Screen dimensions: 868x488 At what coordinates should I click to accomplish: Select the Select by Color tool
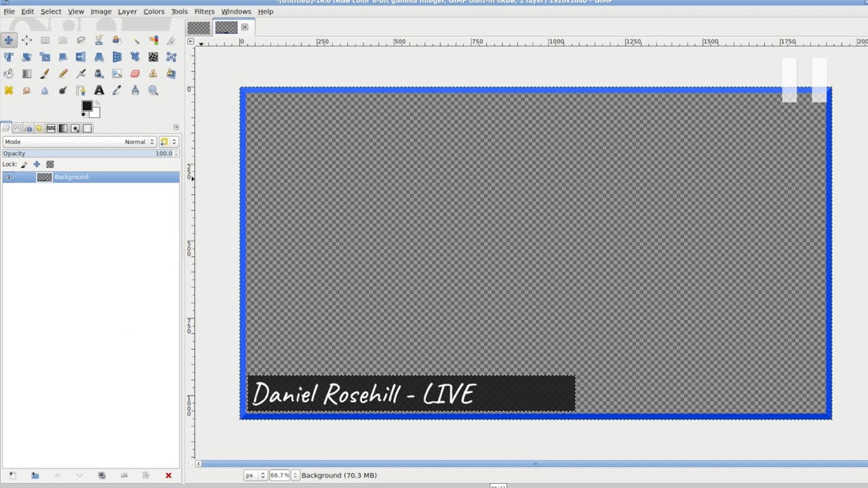coord(153,40)
